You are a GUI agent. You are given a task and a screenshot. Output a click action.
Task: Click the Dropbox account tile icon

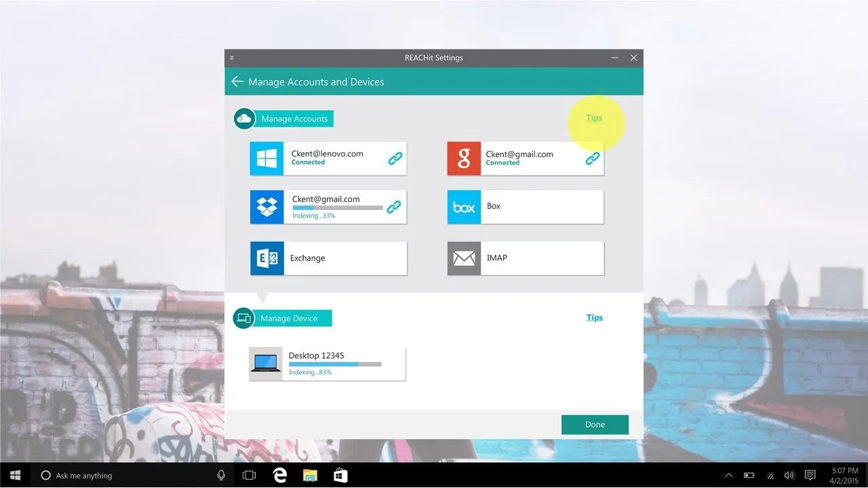click(267, 207)
